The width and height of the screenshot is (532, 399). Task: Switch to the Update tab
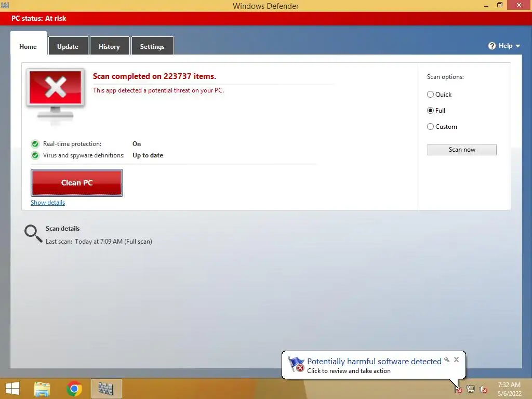tap(68, 46)
